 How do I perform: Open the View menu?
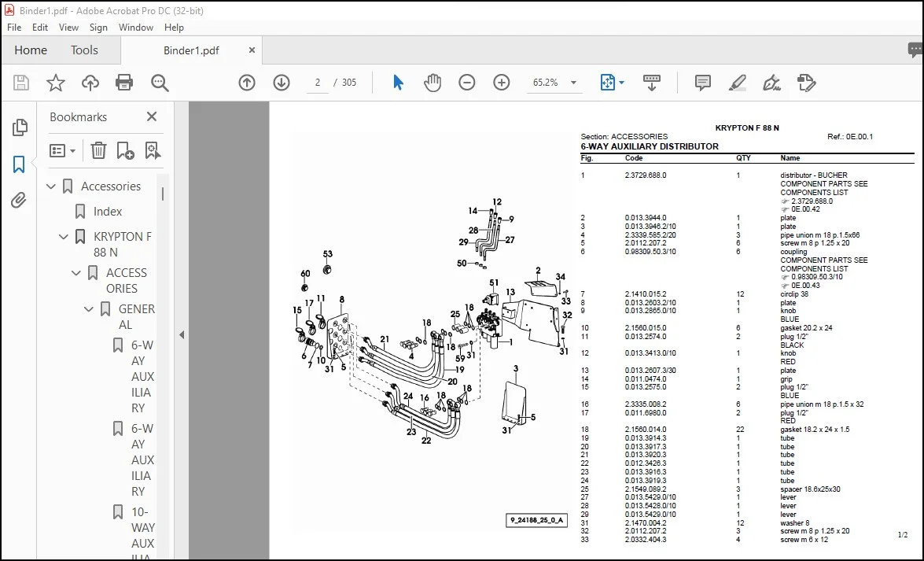pyautogui.click(x=68, y=27)
